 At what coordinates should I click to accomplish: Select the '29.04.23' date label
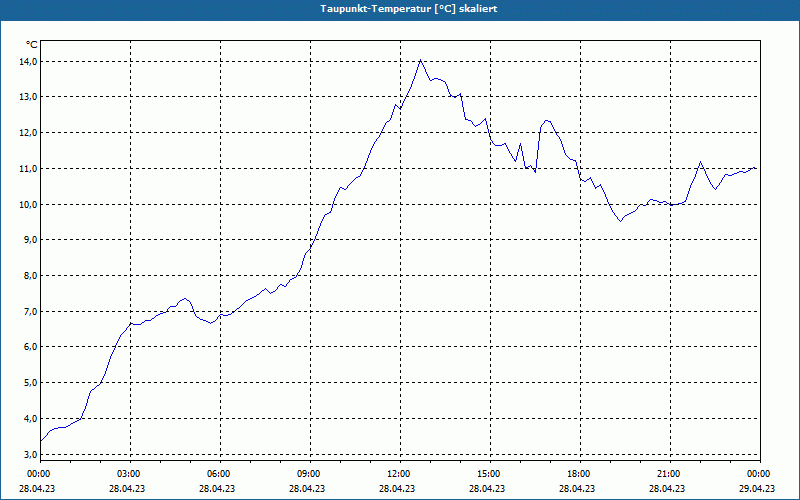tap(757, 488)
